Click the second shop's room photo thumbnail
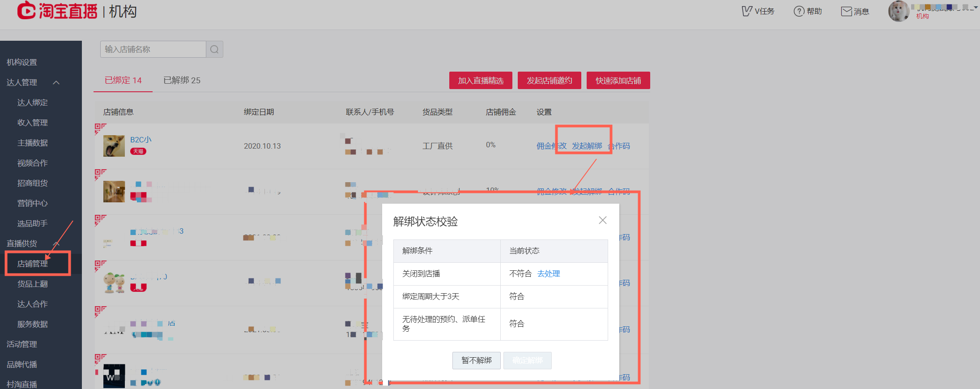Image resolution: width=980 pixels, height=389 pixels. click(x=114, y=192)
